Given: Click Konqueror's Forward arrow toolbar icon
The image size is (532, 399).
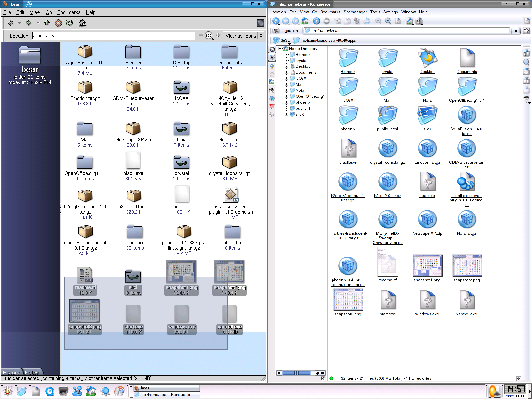Looking at the screenshot, I should click(295, 21).
